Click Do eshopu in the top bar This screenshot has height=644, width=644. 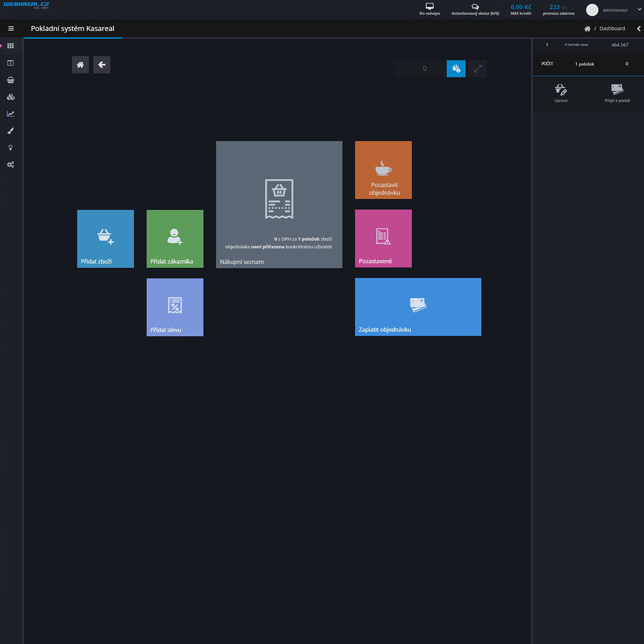[429, 9]
